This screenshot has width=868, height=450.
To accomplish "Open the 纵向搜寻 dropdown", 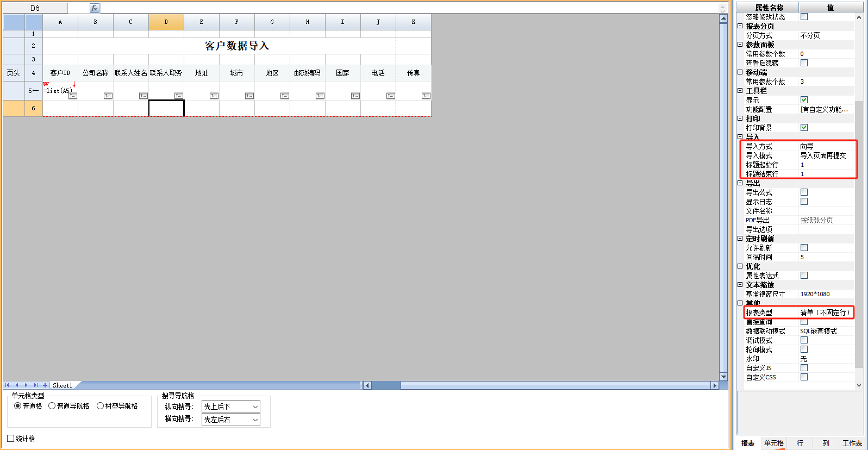I will tap(230, 407).
